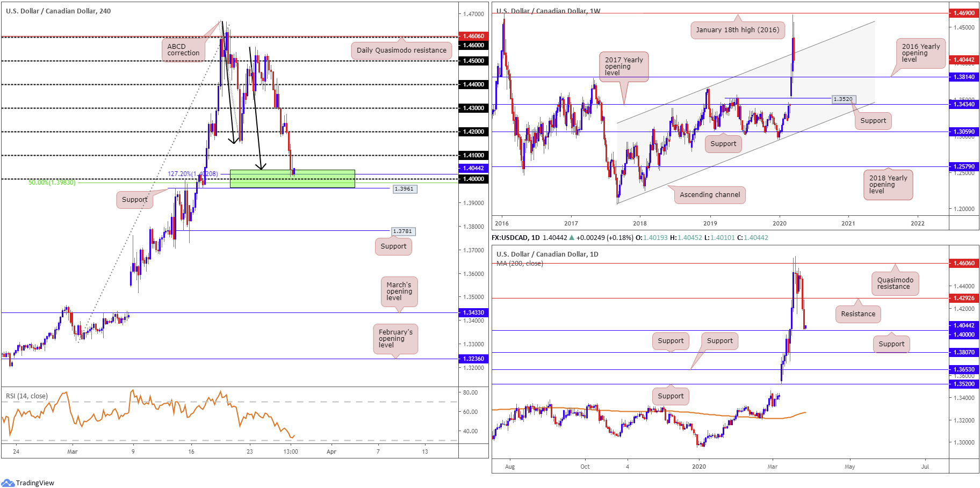Click the 1.30590 price label on weekly chart
The image size is (980, 488).
point(964,132)
